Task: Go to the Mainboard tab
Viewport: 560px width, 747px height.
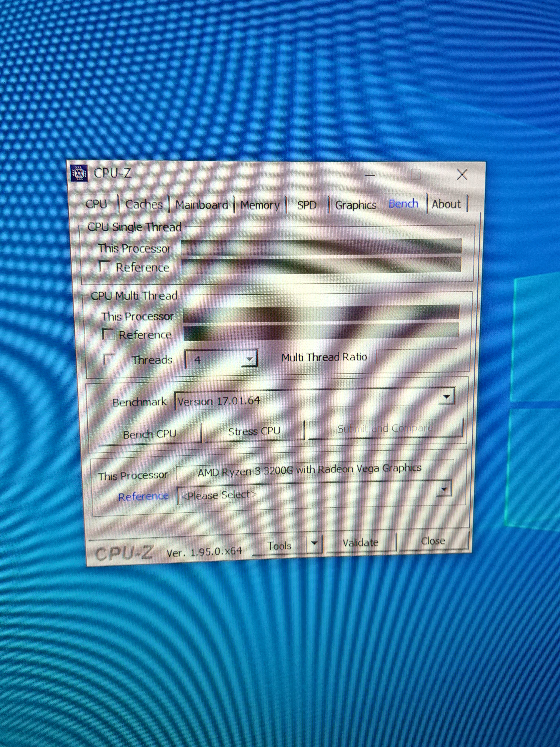Action: (201, 205)
